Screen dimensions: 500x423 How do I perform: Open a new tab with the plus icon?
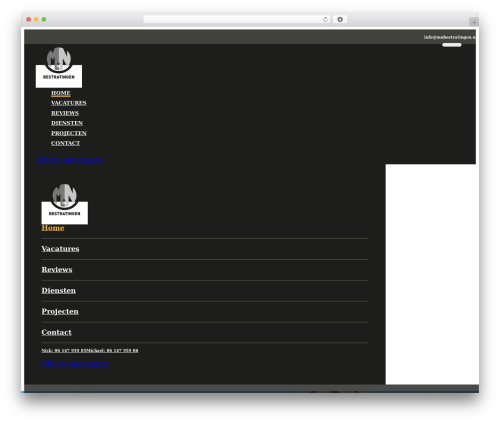point(474,22)
